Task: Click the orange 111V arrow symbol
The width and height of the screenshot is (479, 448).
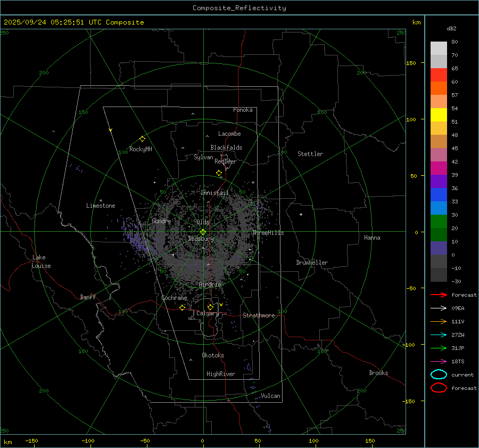Action: 439,321
